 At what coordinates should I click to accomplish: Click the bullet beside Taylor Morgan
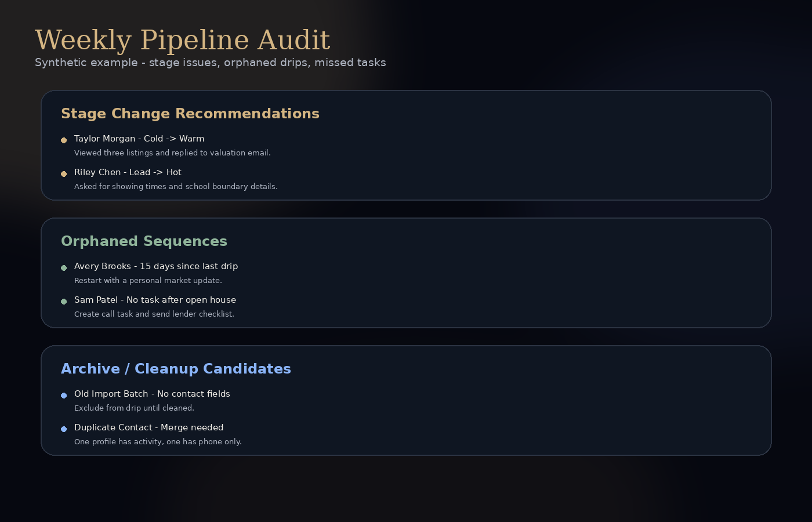[x=64, y=140]
